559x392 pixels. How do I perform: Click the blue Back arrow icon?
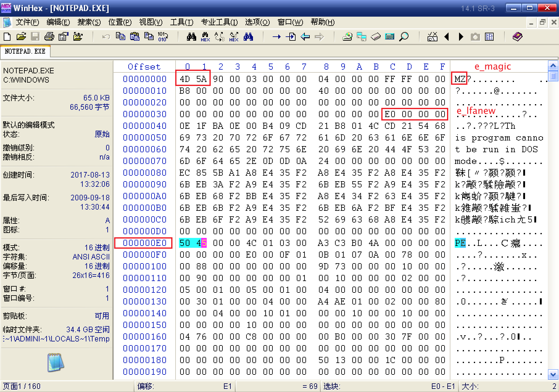coord(305,37)
